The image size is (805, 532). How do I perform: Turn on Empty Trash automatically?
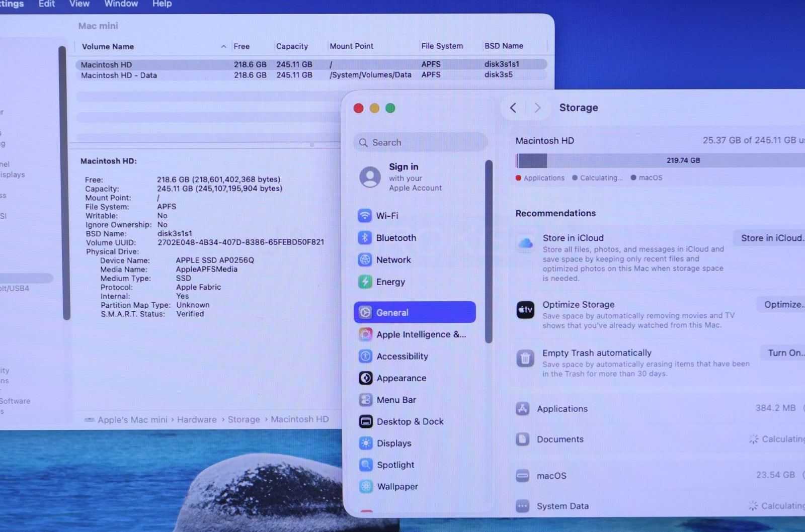(784, 353)
